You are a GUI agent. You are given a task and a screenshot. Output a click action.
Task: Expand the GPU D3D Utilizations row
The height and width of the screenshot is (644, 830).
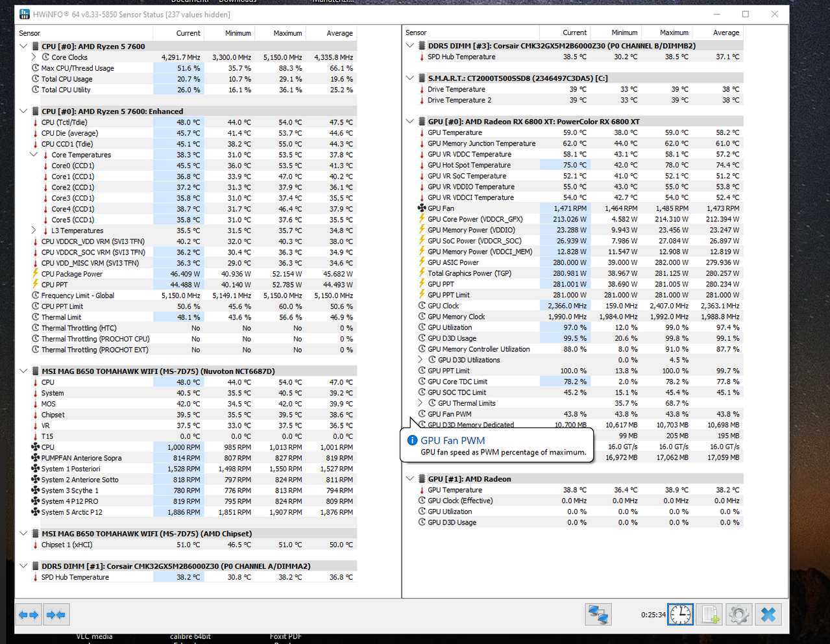pyautogui.click(x=421, y=360)
